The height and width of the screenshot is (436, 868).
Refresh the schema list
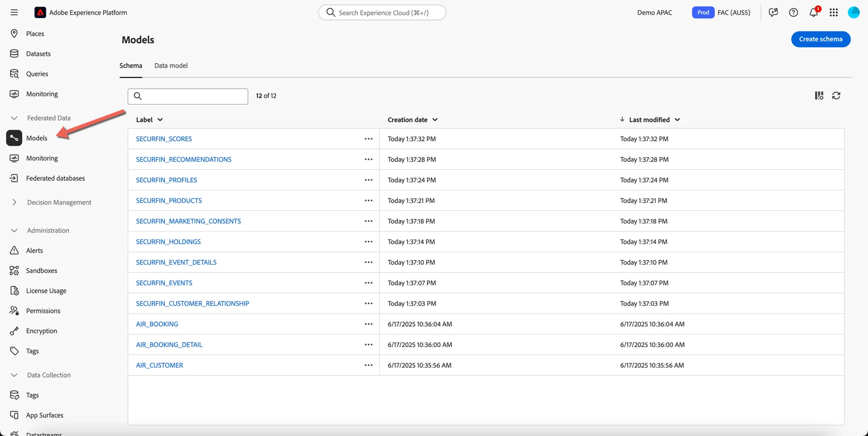click(836, 95)
